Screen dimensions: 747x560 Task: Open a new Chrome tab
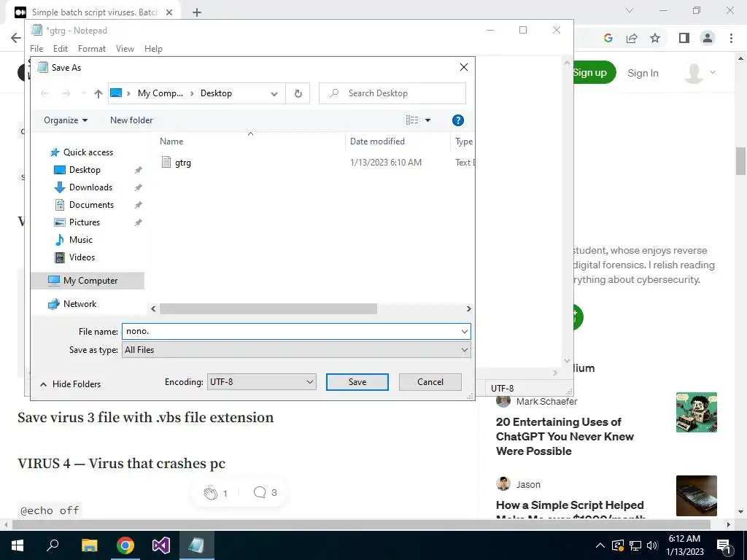click(197, 12)
